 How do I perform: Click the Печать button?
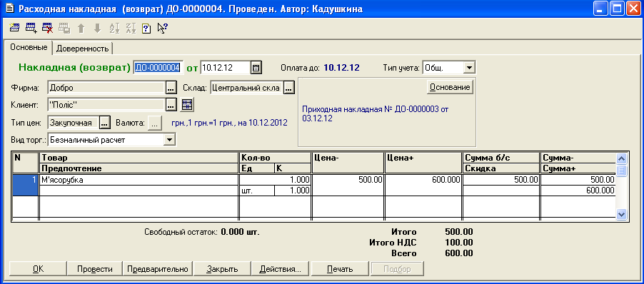(x=340, y=269)
